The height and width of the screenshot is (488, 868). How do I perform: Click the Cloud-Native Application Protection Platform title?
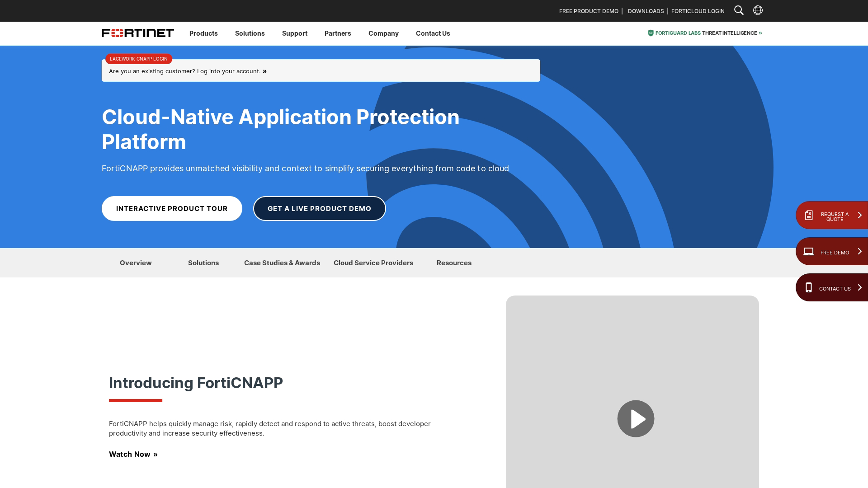point(281,129)
